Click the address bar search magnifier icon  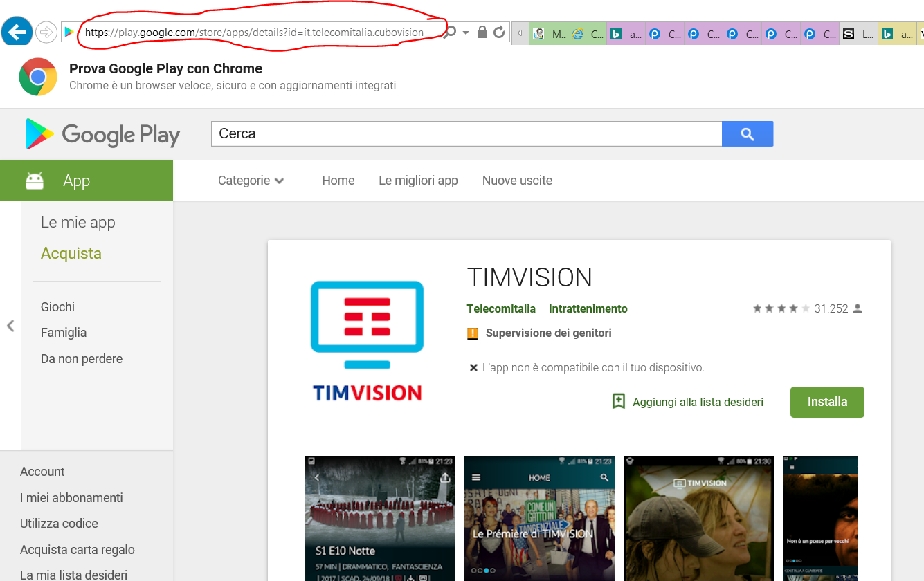pyautogui.click(x=450, y=32)
